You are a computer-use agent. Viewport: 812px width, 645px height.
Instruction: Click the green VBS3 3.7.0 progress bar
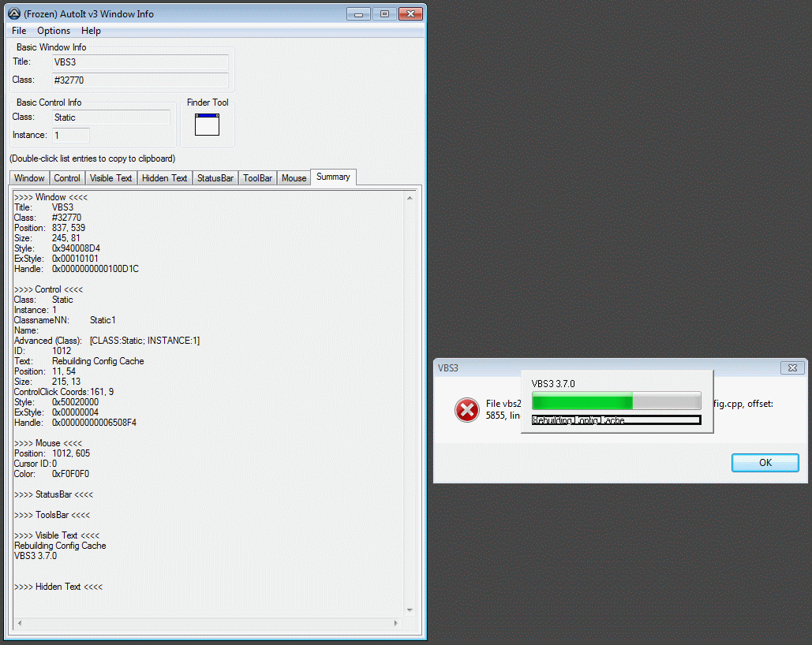click(x=616, y=401)
